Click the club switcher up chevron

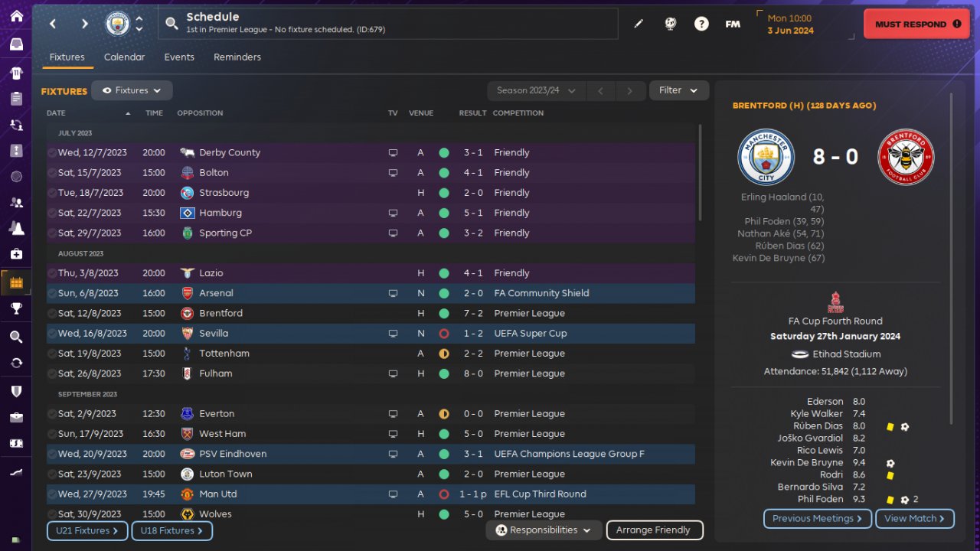(139, 18)
